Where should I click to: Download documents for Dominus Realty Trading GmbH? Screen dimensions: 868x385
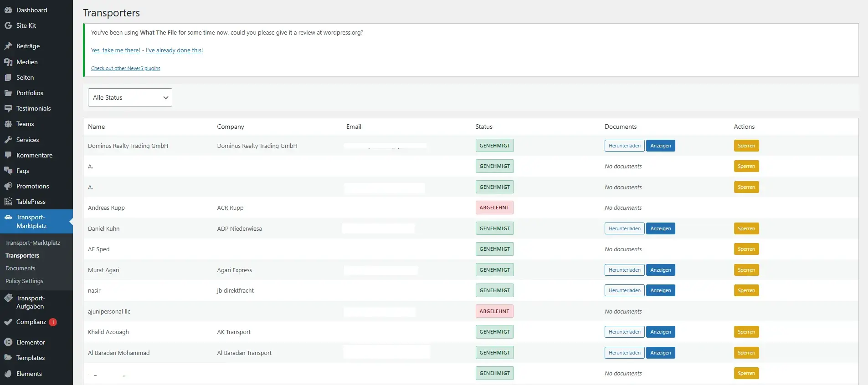pos(624,146)
